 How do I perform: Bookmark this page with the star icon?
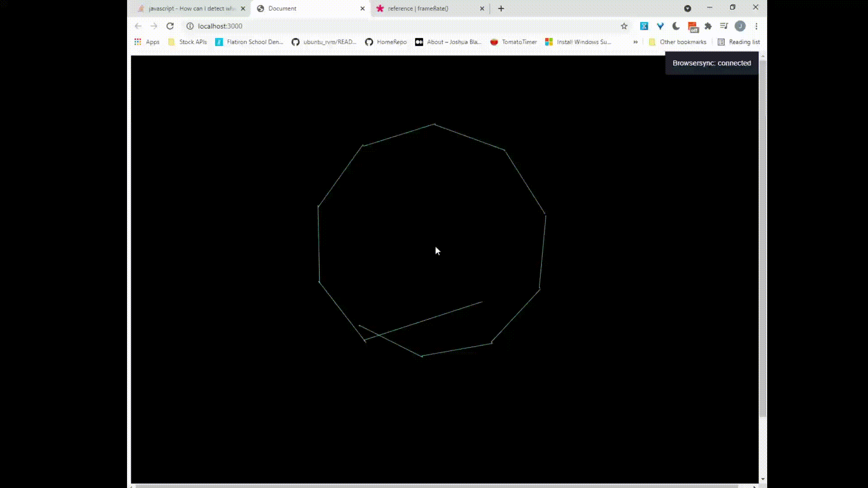click(x=624, y=26)
